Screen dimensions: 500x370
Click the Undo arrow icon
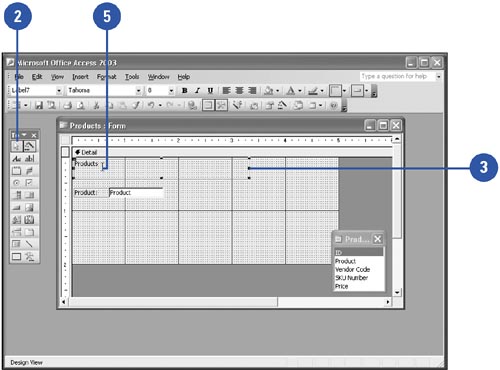[151, 106]
